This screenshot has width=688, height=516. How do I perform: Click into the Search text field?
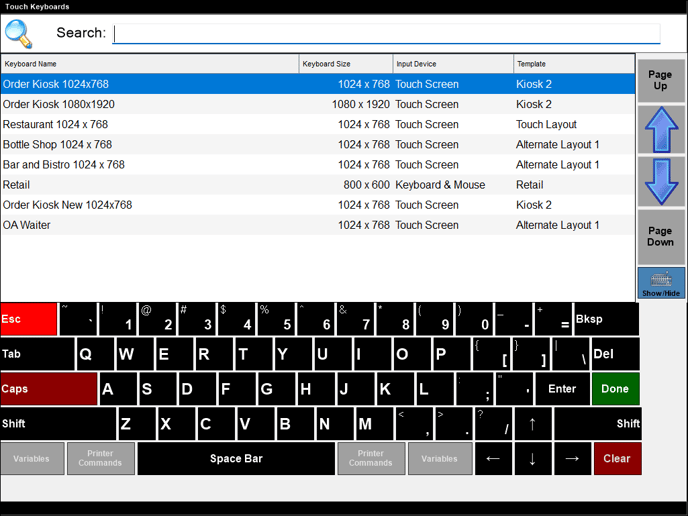(386, 34)
